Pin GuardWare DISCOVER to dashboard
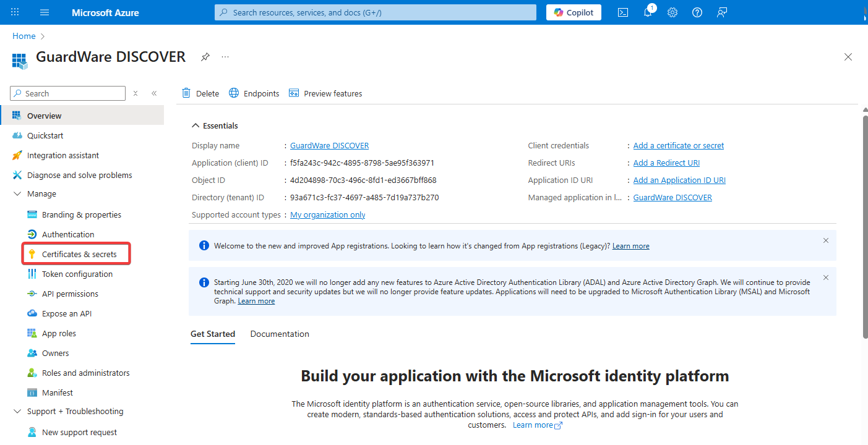The width and height of the screenshot is (868, 445). click(205, 57)
